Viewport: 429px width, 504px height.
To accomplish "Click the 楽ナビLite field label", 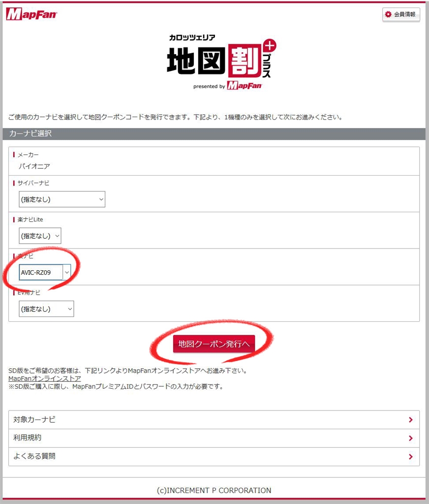I will (x=30, y=220).
